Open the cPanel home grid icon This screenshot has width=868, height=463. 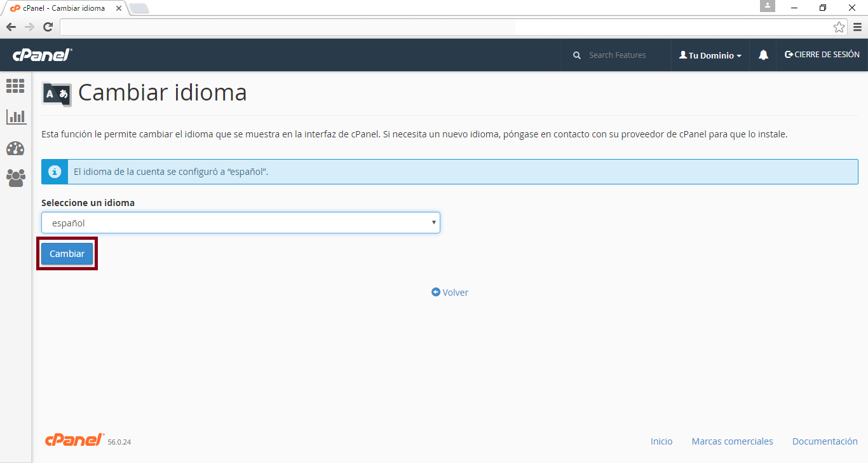coord(15,86)
